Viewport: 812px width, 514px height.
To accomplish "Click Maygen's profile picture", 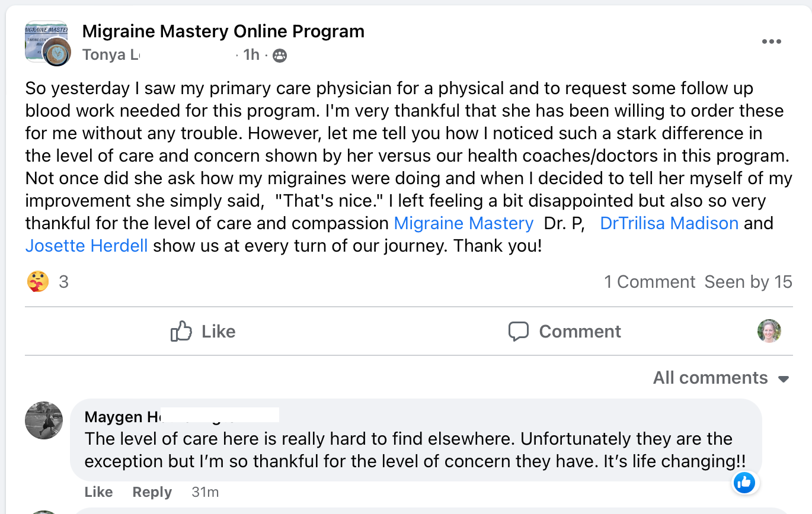I will (44, 420).
